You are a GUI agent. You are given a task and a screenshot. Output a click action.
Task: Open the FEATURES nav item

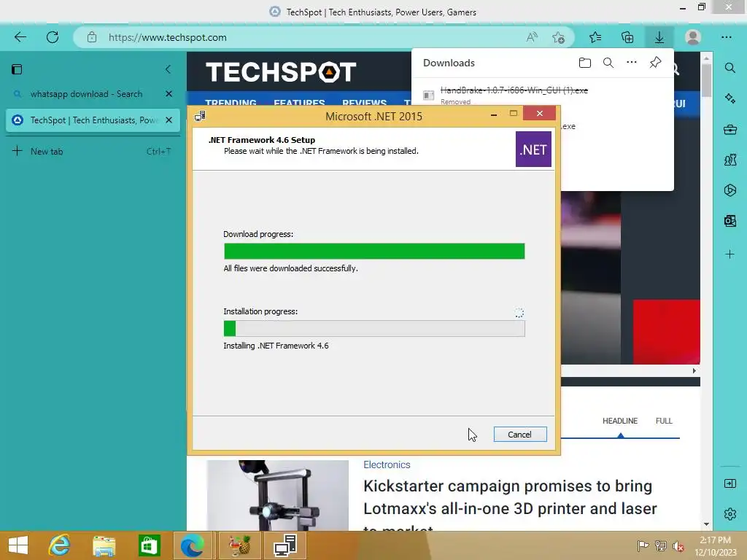coord(299,102)
